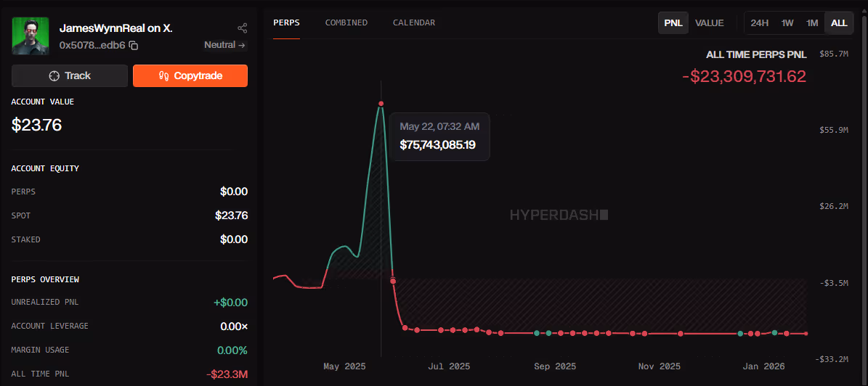Click the ALL TIME PNL -$23.3M value
Image resolution: width=868 pixels, height=386 pixels.
point(227,374)
